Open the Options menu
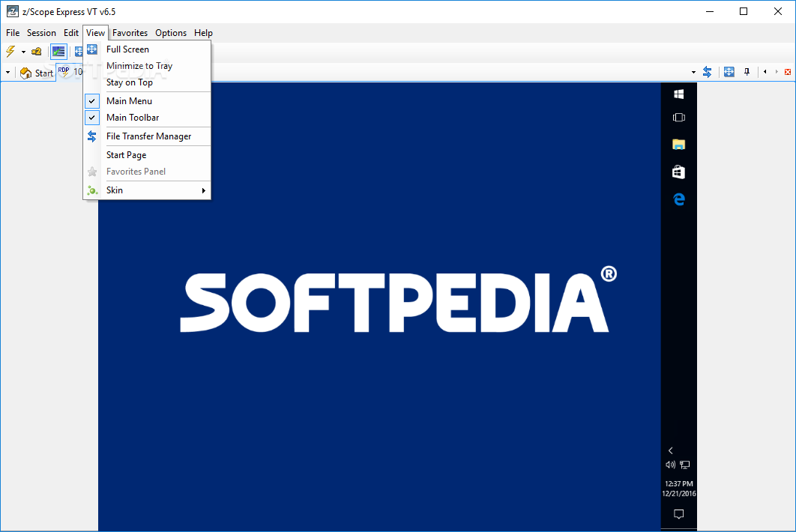 pyautogui.click(x=171, y=33)
